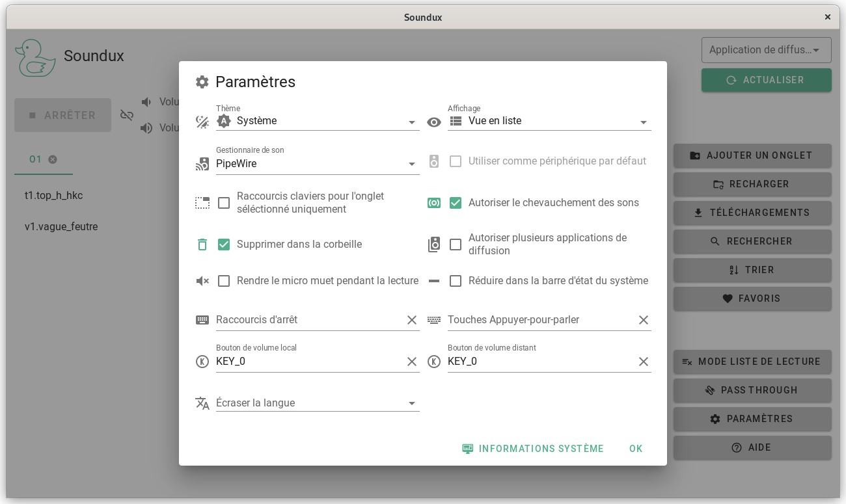Open Aide
This screenshot has width=846, height=504.
(752, 447)
